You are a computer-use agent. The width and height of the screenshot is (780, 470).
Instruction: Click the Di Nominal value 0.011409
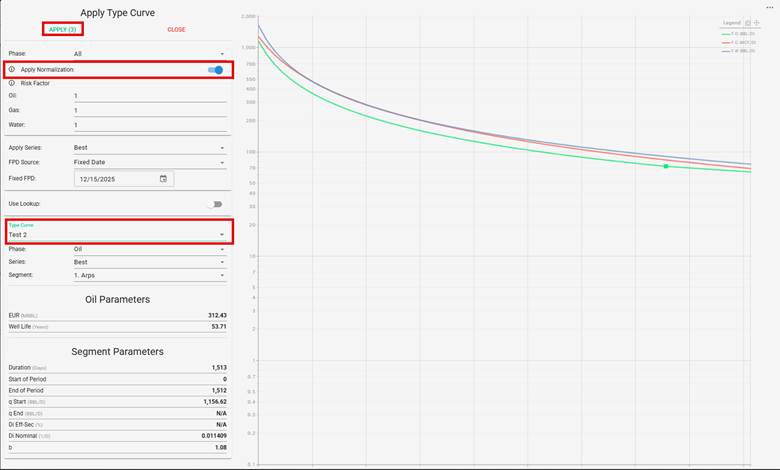[214, 436]
